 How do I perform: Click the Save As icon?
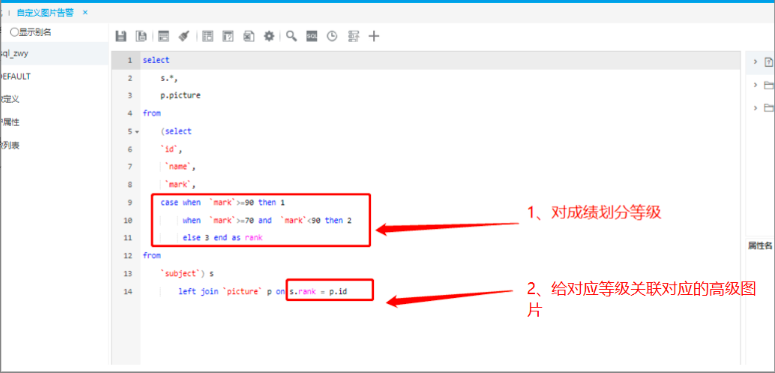tap(141, 36)
